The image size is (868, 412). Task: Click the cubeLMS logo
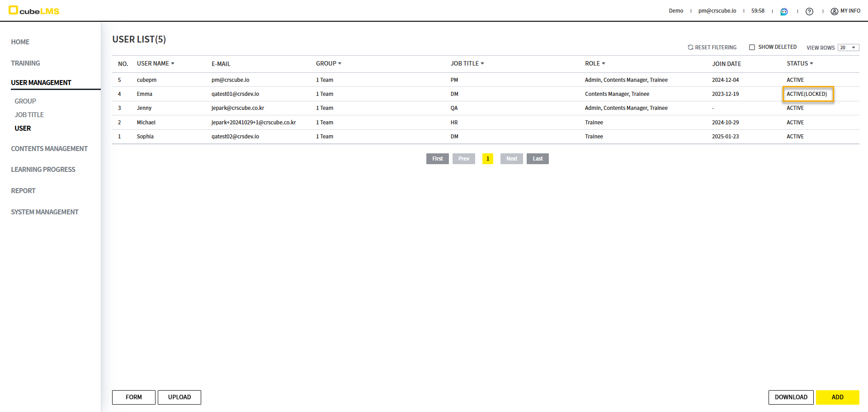[x=34, y=10]
